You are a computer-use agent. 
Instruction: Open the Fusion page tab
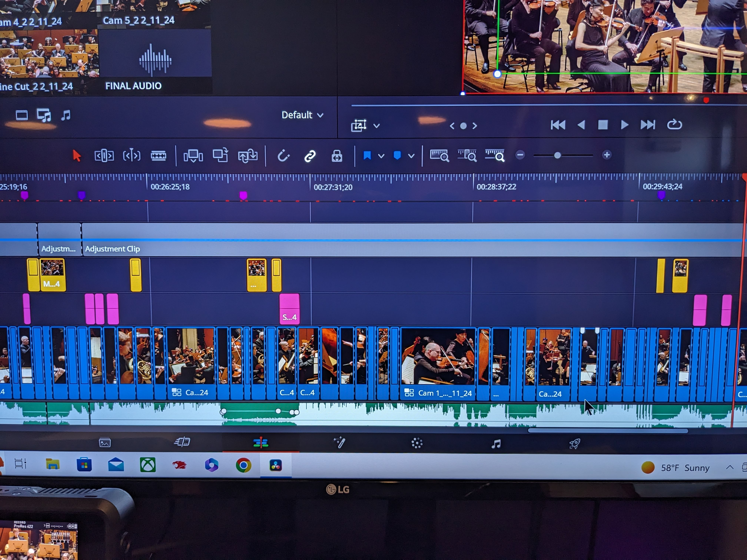[x=339, y=443]
